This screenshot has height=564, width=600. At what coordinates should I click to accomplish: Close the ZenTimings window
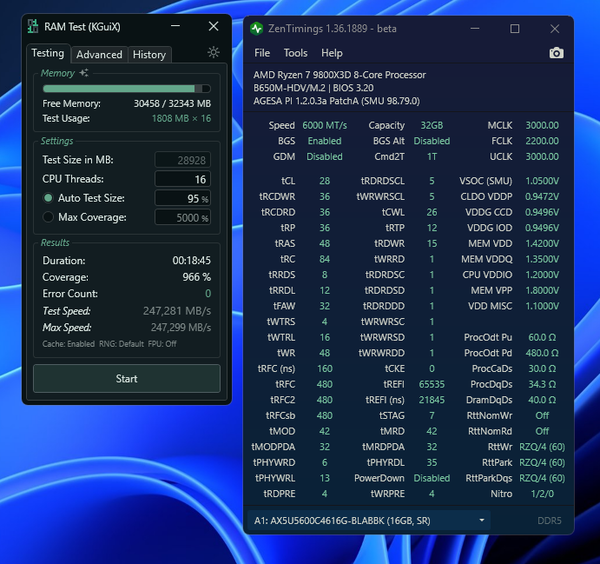(554, 29)
